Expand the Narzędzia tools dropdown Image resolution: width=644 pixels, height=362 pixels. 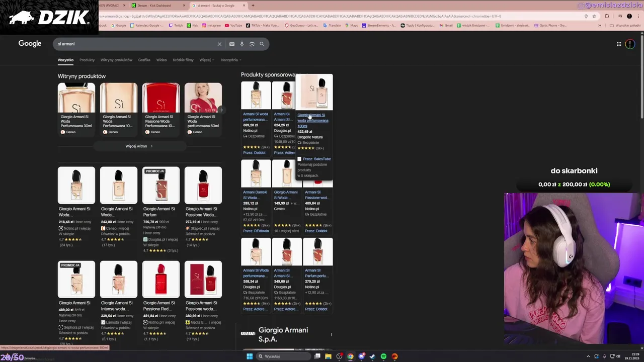coord(231,60)
